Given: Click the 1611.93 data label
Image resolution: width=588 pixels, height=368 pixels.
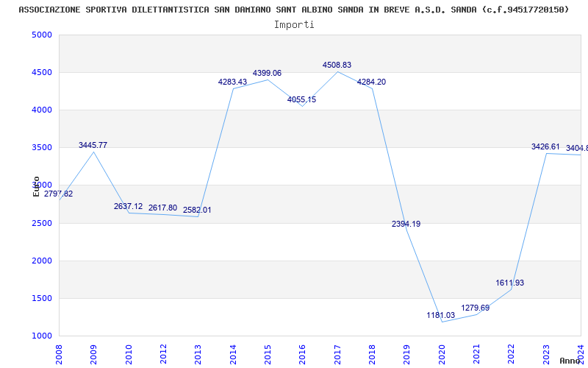Looking at the screenshot, I should [510, 283].
